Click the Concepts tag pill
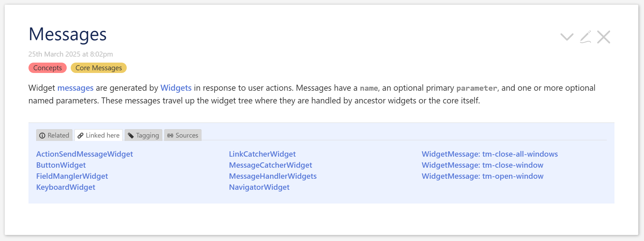Screen dimensions: 644x241 point(48,68)
